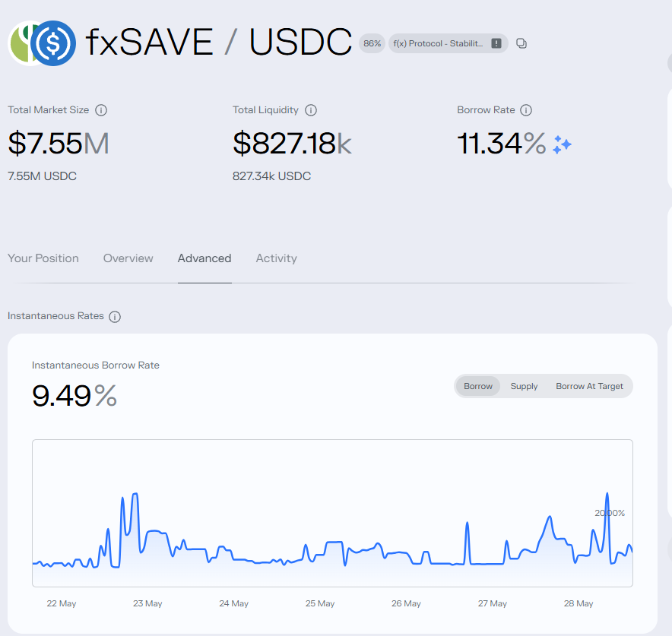Click the 23 May spike in chart
Image resolution: width=672 pixels, height=636 pixels.
(x=135, y=494)
